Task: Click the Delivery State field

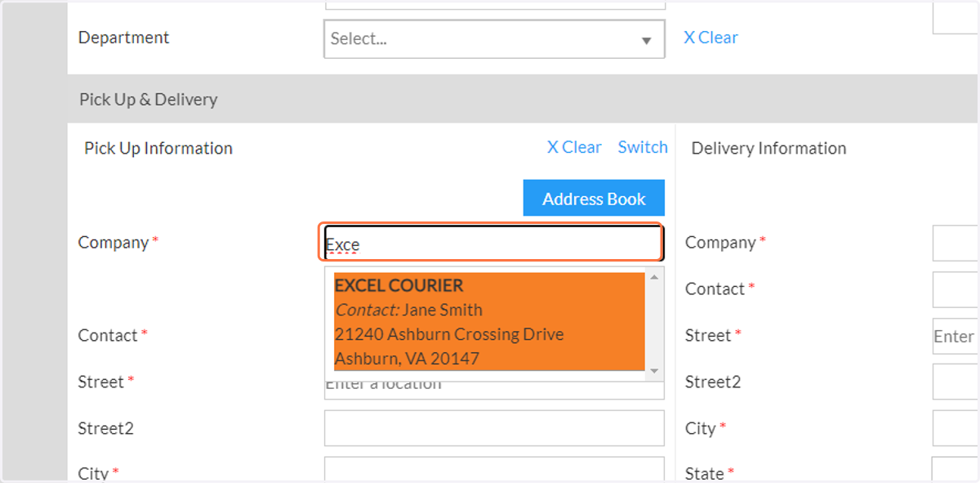Action: point(955,470)
